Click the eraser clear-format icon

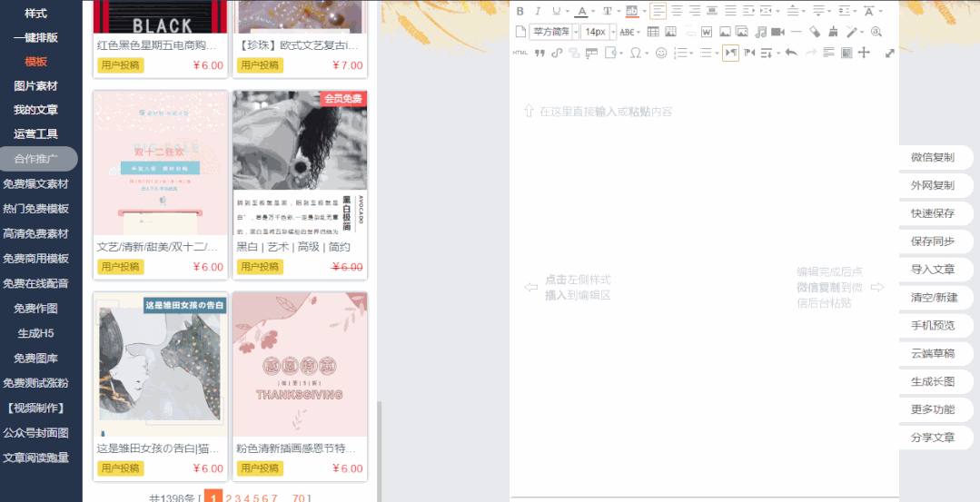[x=815, y=32]
